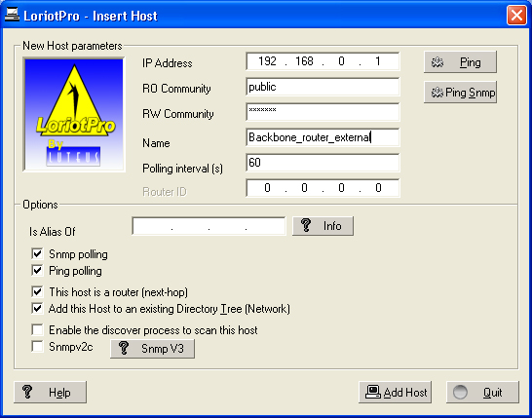Click the 'RW Community' label
This screenshot has height=418, width=532.
pyautogui.click(x=177, y=114)
